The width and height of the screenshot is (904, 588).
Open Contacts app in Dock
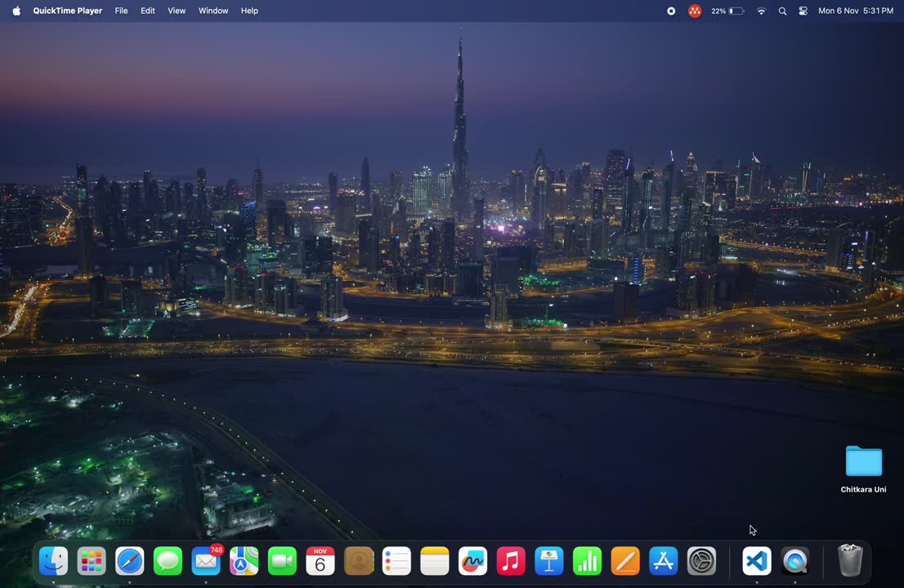(x=359, y=561)
